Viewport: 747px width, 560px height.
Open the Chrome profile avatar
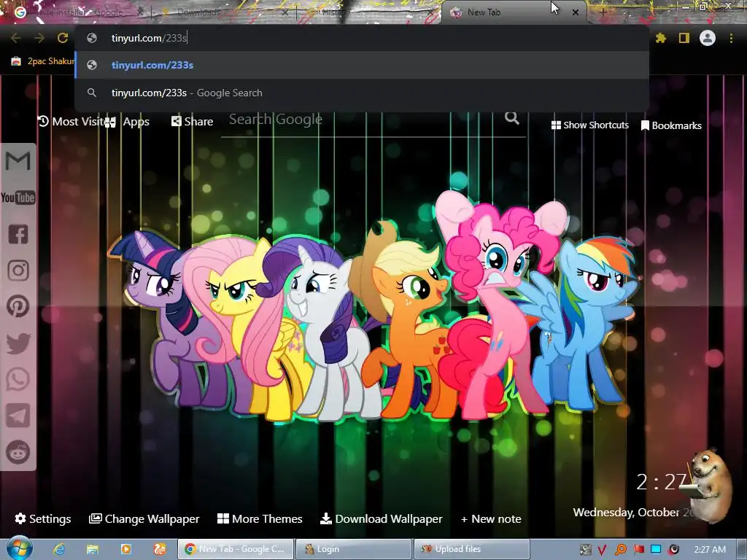click(708, 38)
